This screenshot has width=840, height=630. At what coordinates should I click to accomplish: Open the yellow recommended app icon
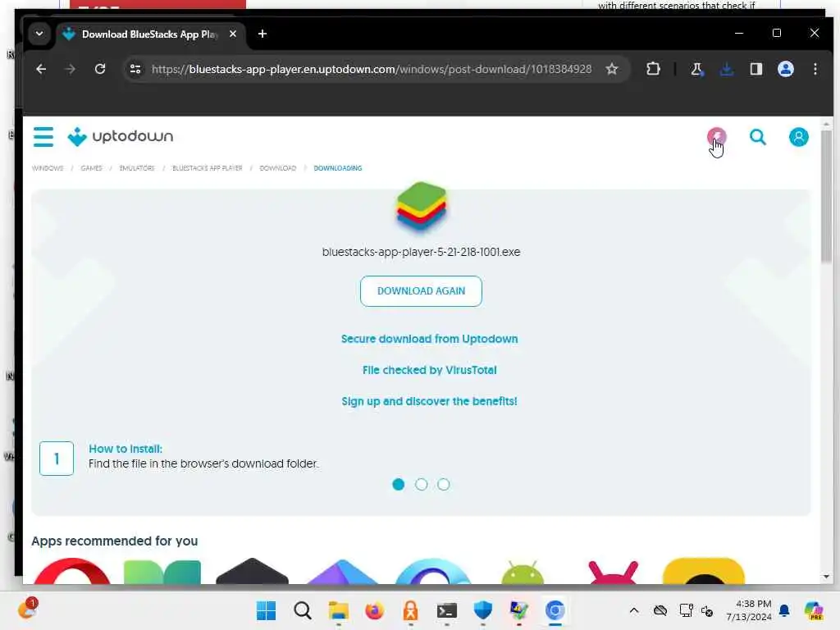click(x=703, y=571)
